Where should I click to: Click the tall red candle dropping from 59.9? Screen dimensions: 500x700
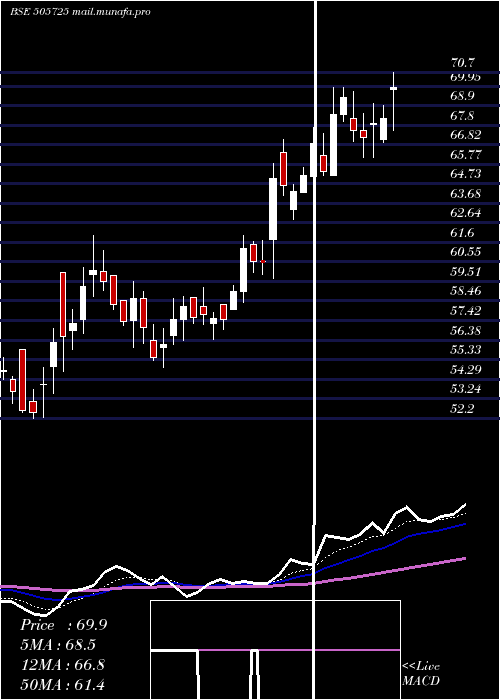(x=63, y=304)
